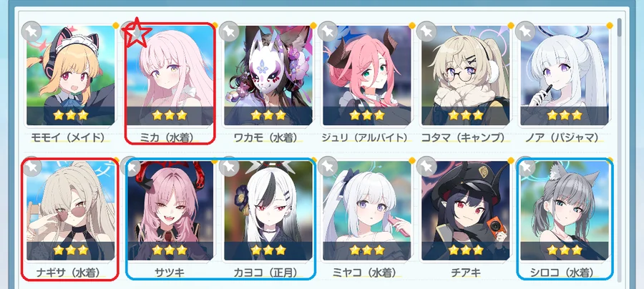
Task: Pin the ナギサ(水着) character card
Action: 32,167
